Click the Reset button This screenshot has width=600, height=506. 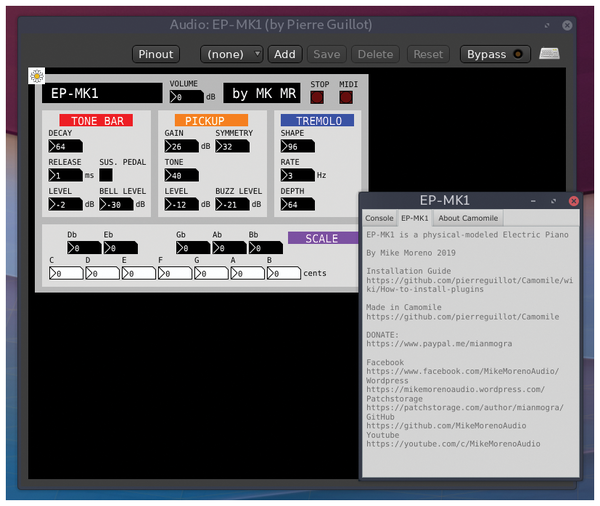pos(428,54)
